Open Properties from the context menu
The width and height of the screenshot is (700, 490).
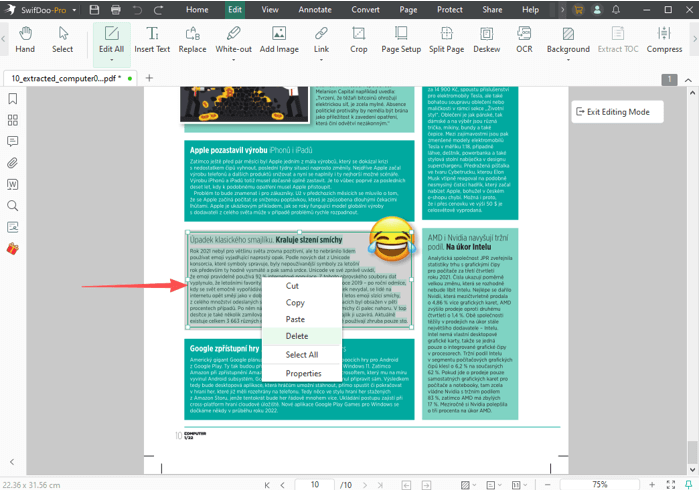click(x=302, y=374)
